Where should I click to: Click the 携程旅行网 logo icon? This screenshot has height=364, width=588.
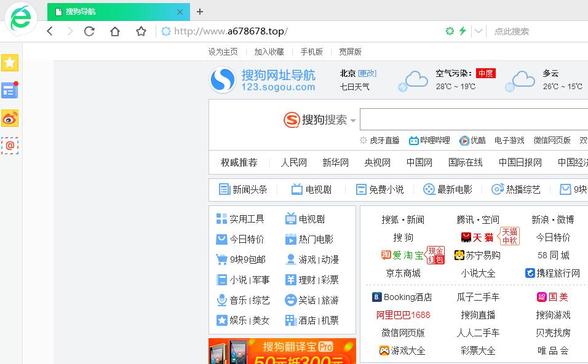coord(529,273)
